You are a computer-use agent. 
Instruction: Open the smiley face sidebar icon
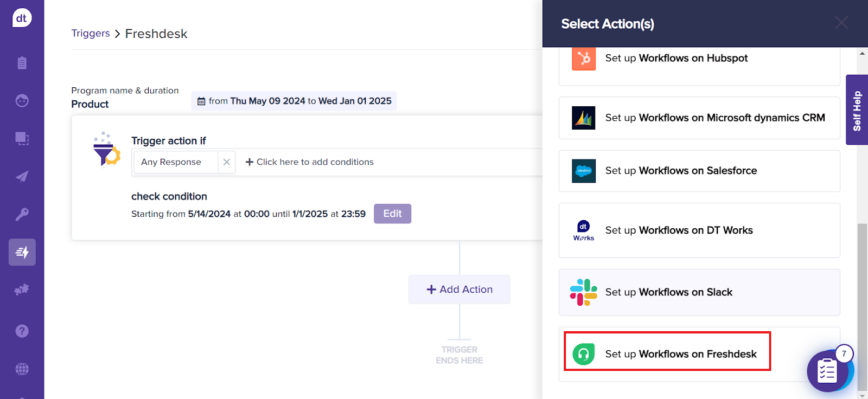click(22, 101)
